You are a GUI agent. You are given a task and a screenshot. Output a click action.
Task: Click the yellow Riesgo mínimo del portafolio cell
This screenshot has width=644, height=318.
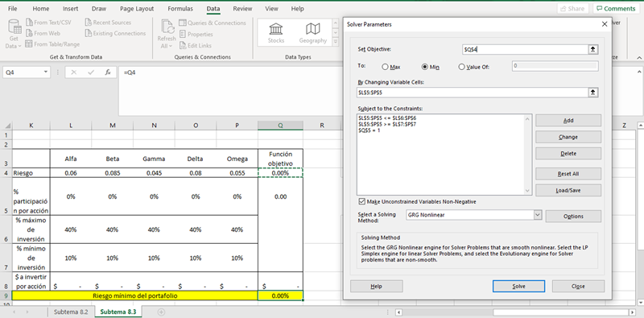click(x=135, y=295)
